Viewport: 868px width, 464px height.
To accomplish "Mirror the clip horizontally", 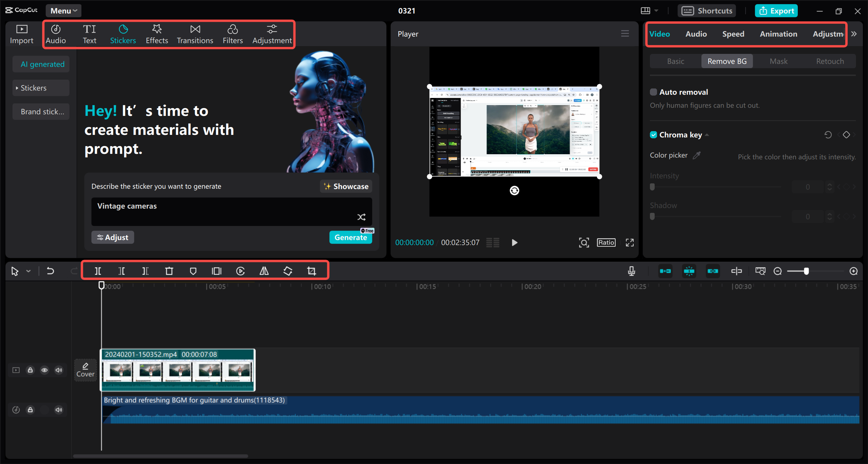I will click(x=264, y=271).
